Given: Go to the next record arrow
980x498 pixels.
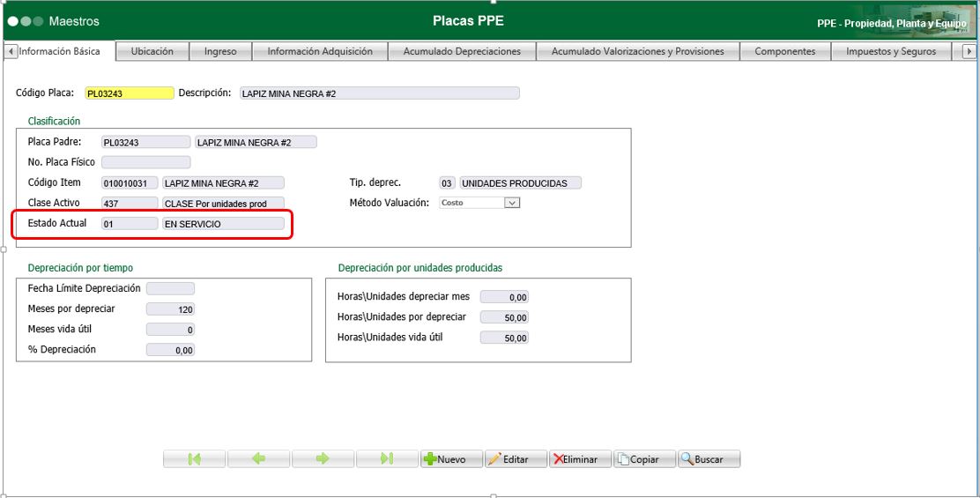Looking at the screenshot, I should [323, 459].
